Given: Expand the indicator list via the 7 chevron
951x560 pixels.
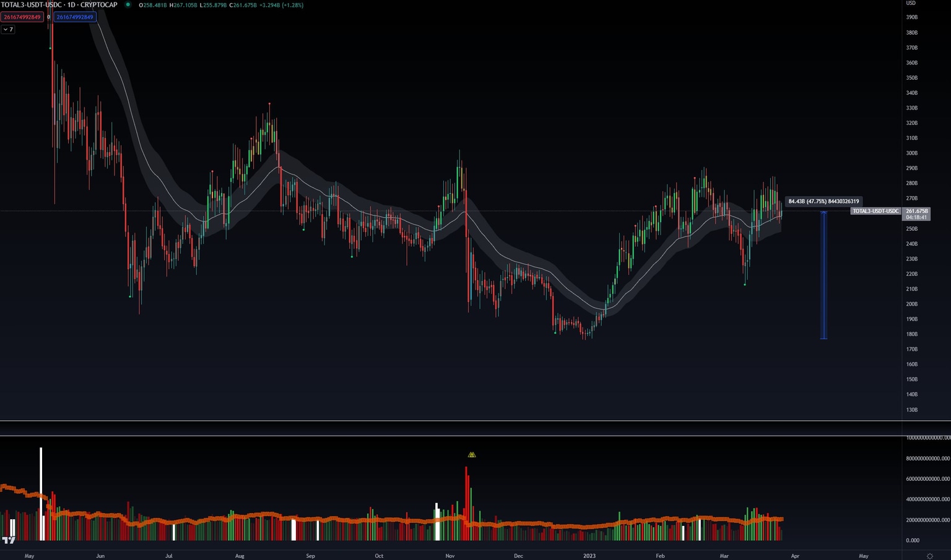Looking at the screenshot, I should click(7, 29).
